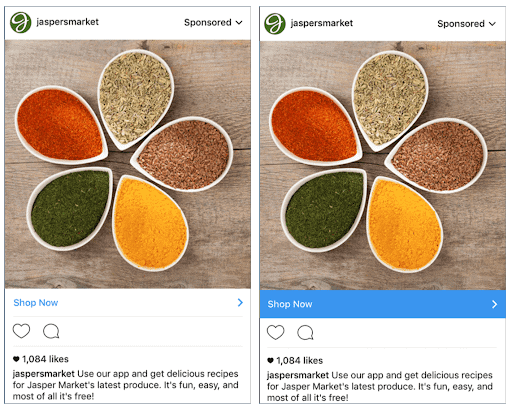Expand Sponsored chevron on right ad
Image resolution: width=512 pixels, height=410 pixels.
pos(492,24)
